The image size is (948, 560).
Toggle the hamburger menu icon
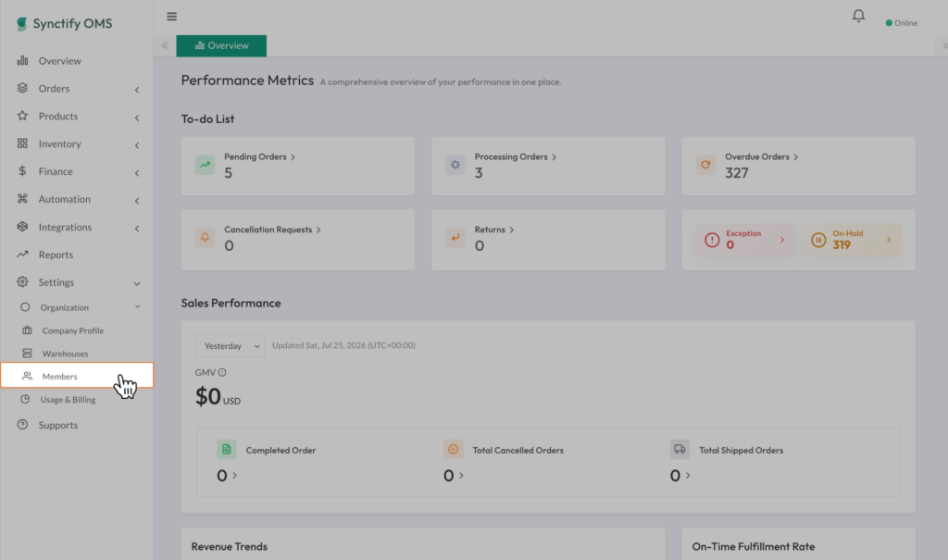click(171, 17)
